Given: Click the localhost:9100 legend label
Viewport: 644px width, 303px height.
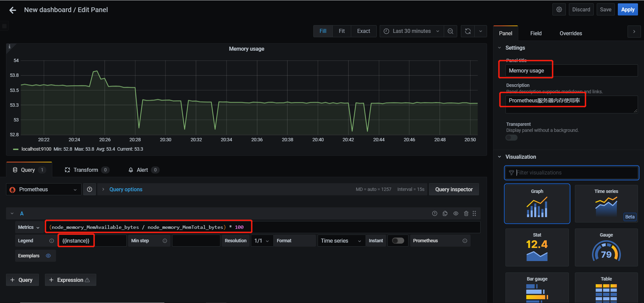Looking at the screenshot, I should pyautogui.click(x=36, y=149).
